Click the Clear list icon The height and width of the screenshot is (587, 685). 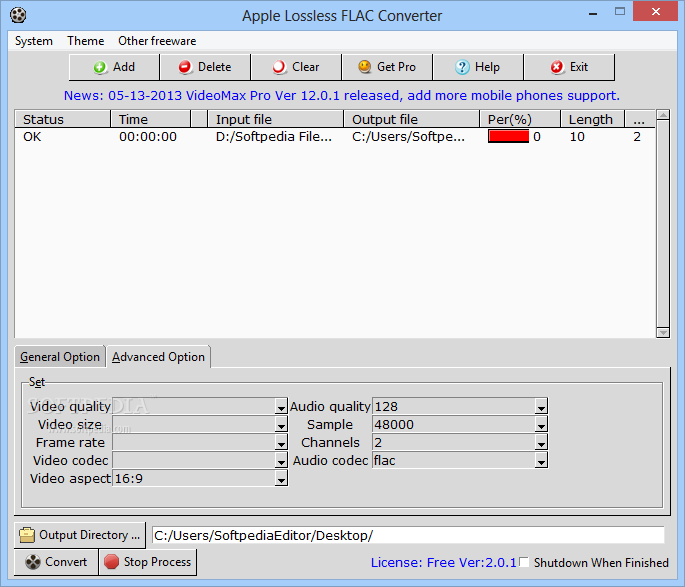(x=279, y=67)
